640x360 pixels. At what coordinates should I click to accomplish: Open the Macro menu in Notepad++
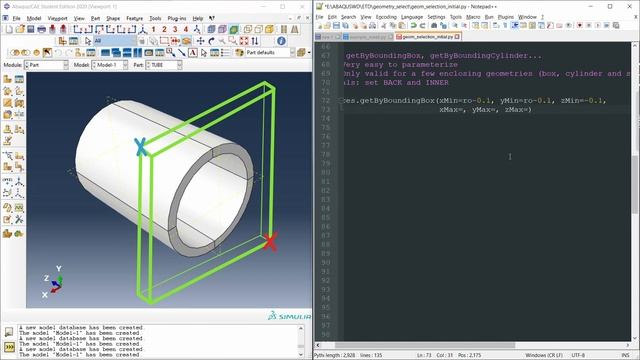tap(473, 17)
